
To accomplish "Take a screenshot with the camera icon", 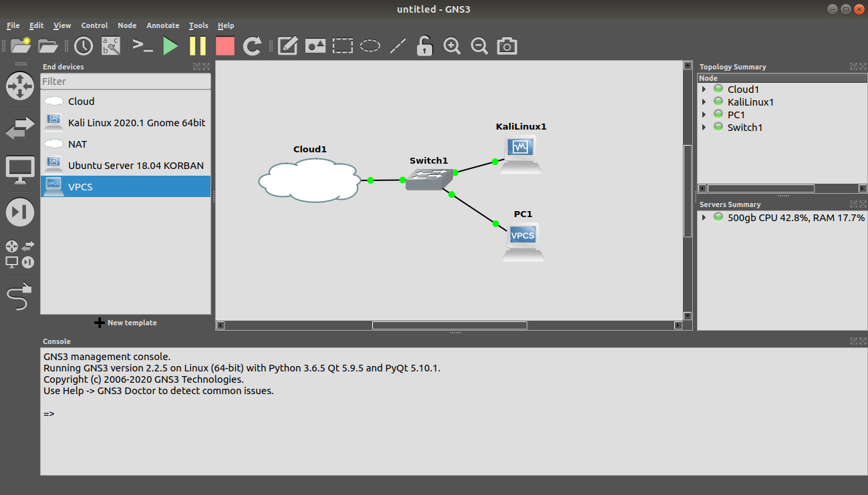I will point(507,46).
